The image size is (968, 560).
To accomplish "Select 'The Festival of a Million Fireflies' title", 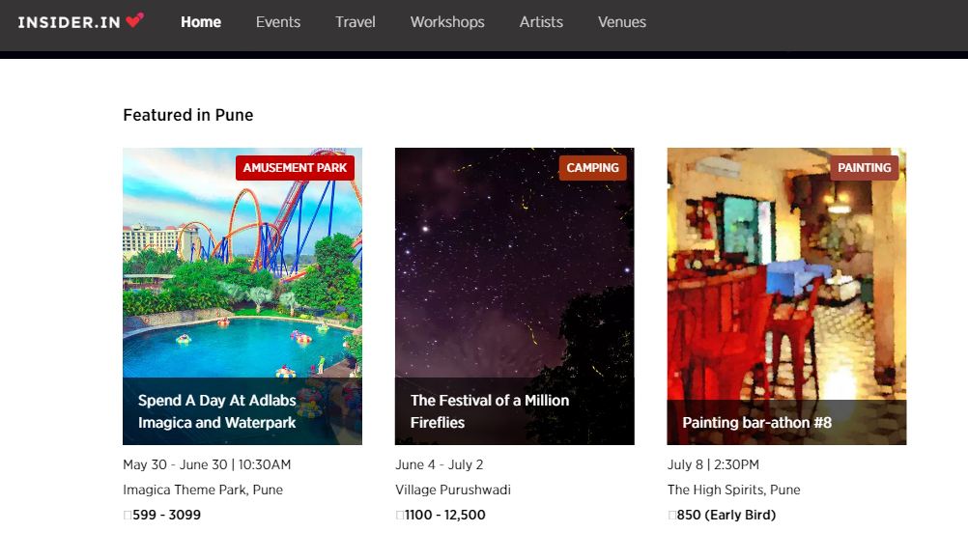I will 490,411.
